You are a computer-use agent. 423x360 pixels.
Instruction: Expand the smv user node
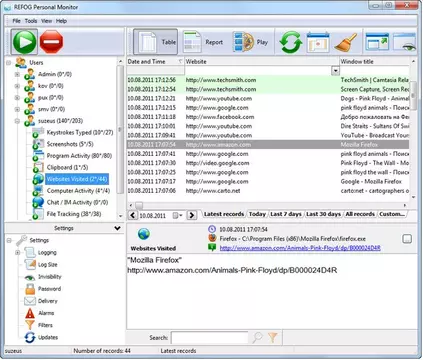17,109
